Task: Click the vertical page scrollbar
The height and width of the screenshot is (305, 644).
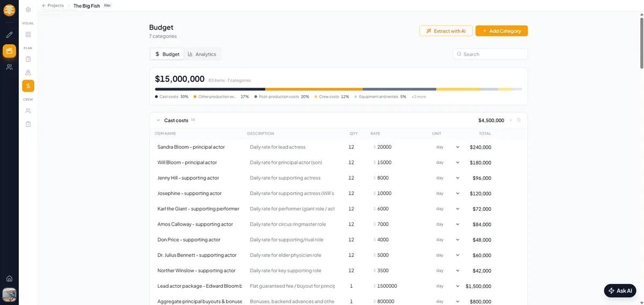Action: point(641,43)
